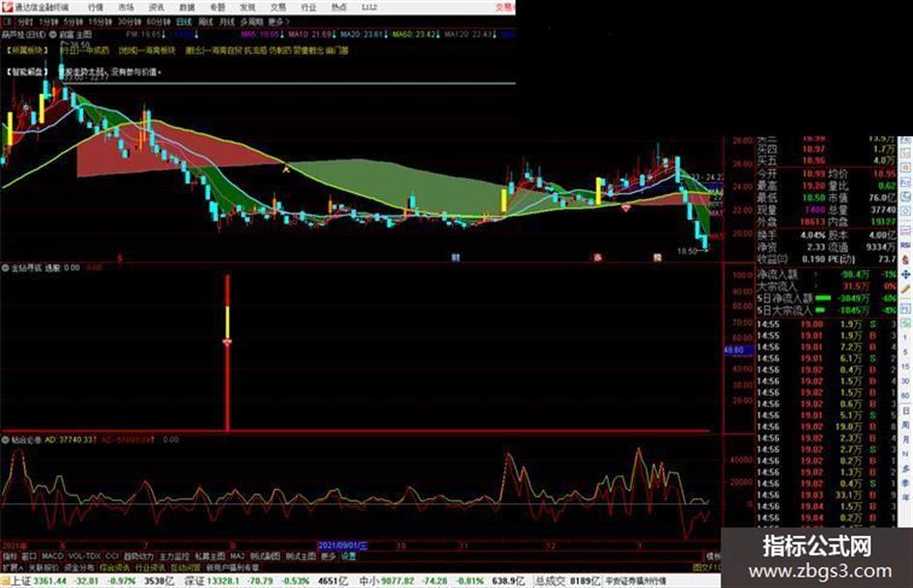Click the 设置 button in indicator tabs
The width and height of the screenshot is (913, 588).
tap(348, 556)
